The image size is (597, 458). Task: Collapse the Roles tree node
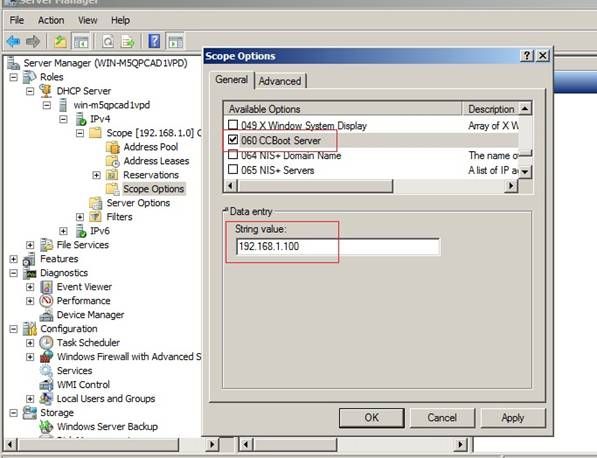(x=14, y=77)
